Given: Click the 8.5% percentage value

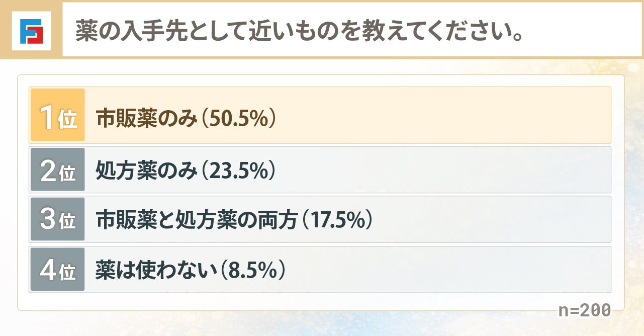Looking at the screenshot, I should [x=253, y=270].
